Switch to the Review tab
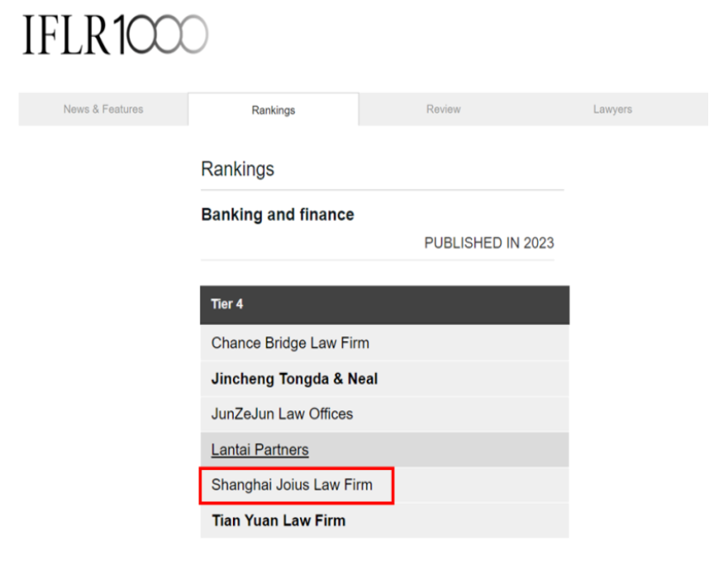Viewport: 728px width, 581px height. click(x=444, y=109)
